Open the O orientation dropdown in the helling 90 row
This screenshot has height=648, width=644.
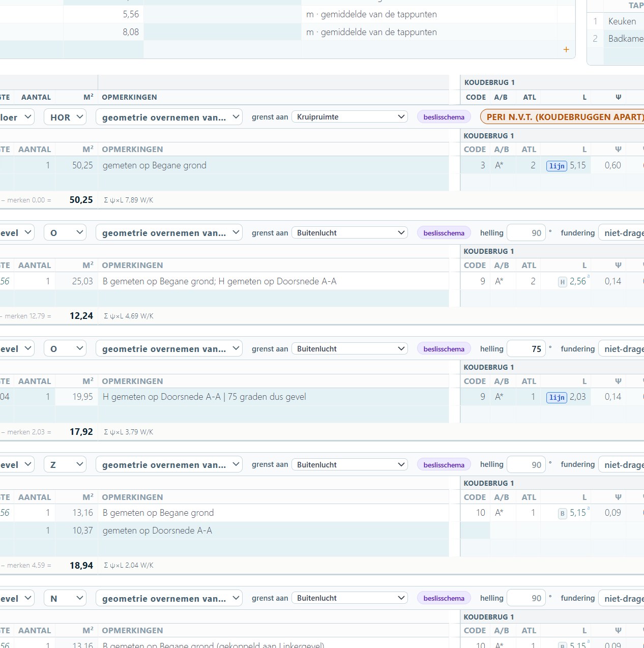(x=65, y=232)
